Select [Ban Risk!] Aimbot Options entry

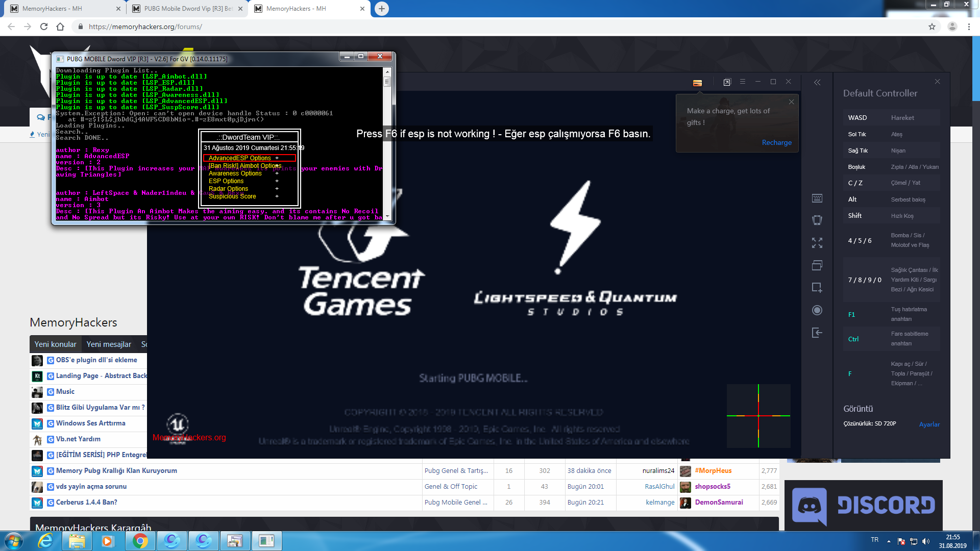[244, 166]
